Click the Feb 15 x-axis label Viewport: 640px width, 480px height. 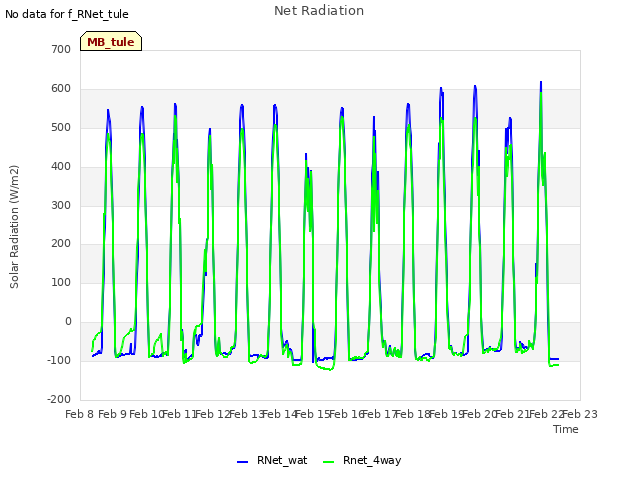tap(313, 414)
